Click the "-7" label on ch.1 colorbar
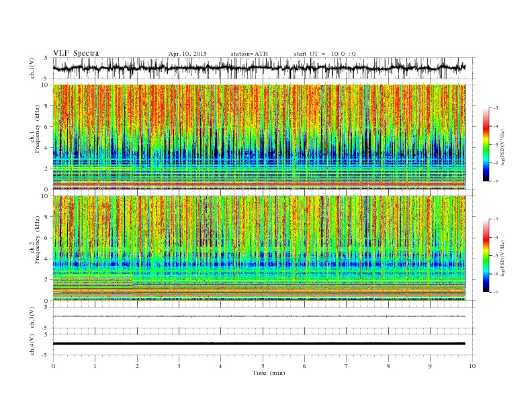Viewport: 532px width, 411px height. point(496,181)
